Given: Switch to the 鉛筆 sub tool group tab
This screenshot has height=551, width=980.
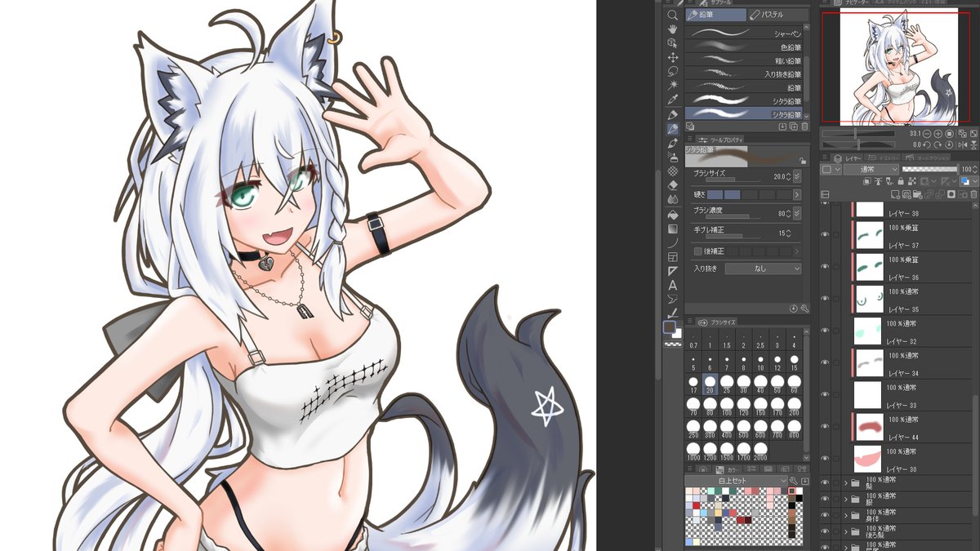Looking at the screenshot, I should coord(716,15).
